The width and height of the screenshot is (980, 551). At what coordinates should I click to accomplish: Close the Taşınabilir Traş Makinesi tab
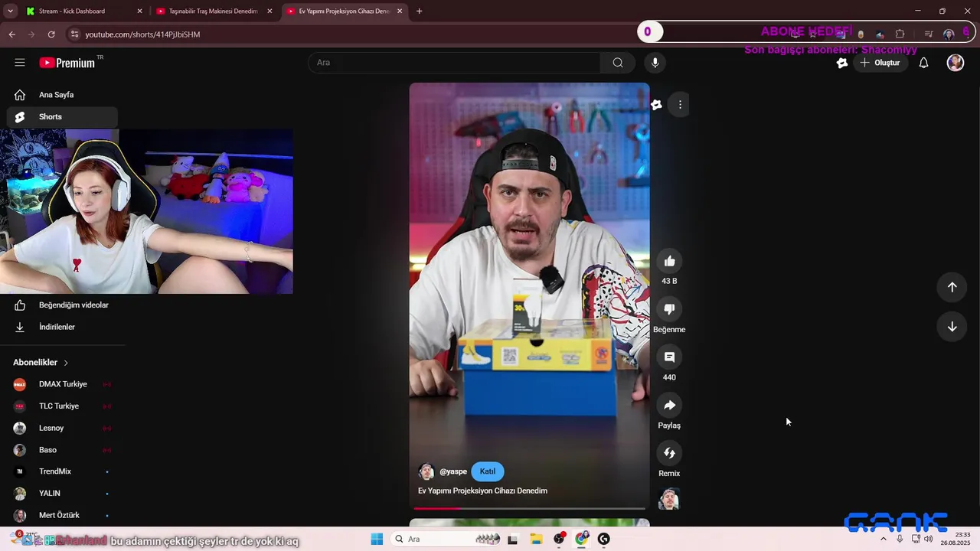click(269, 11)
